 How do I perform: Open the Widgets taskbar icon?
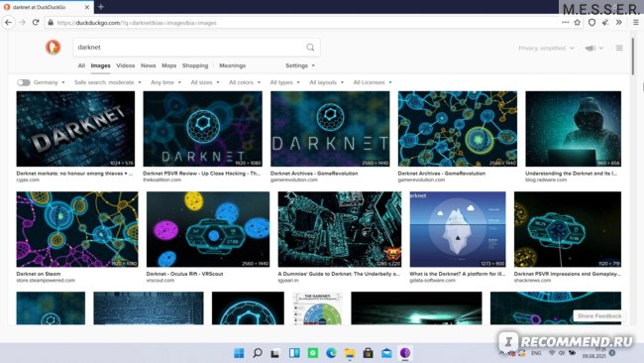point(294,353)
